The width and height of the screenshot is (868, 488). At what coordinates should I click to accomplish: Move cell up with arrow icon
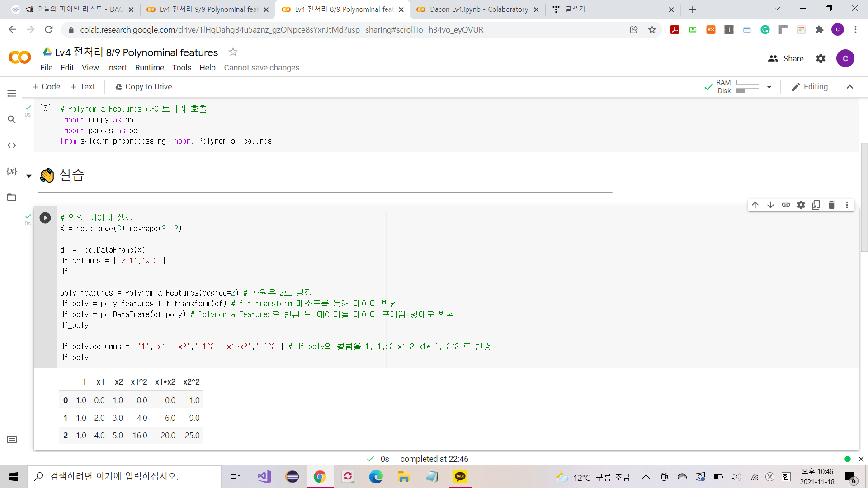click(755, 205)
